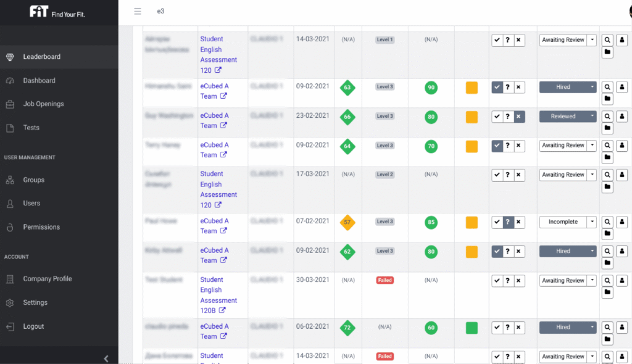This screenshot has height=364, width=632.
Task: Open the folder icon beside the Hired status row
Action: pyautogui.click(x=607, y=99)
